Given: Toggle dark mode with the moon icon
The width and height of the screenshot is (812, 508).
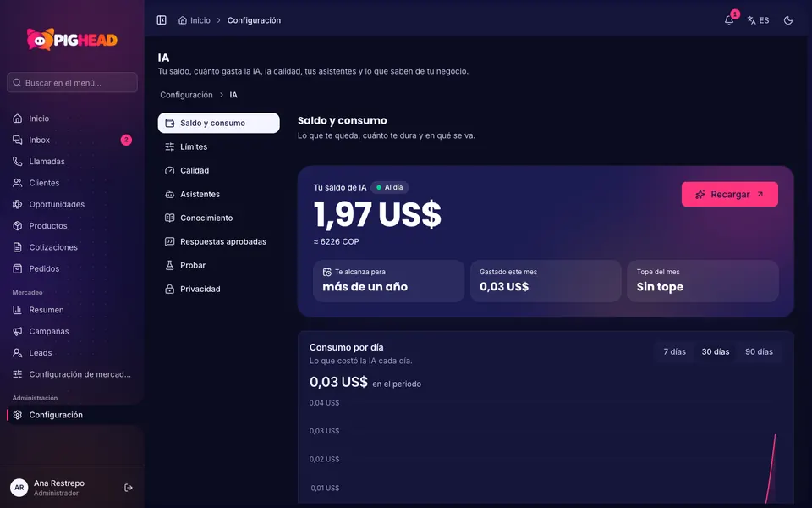Looking at the screenshot, I should [788, 20].
